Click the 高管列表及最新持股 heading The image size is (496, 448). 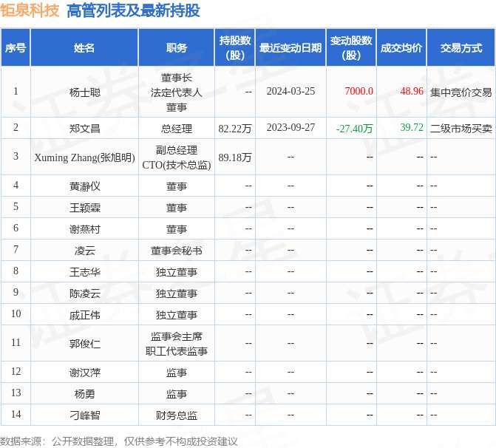pyautogui.click(x=133, y=10)
